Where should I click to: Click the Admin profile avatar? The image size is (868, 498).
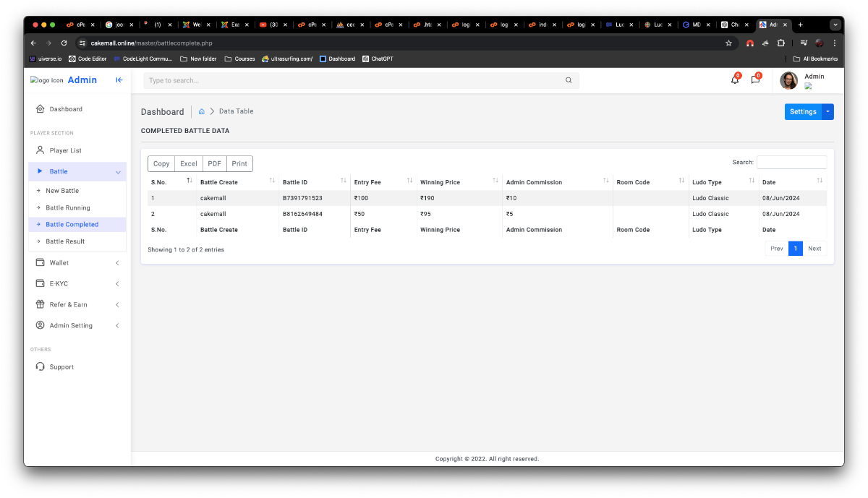788,80
